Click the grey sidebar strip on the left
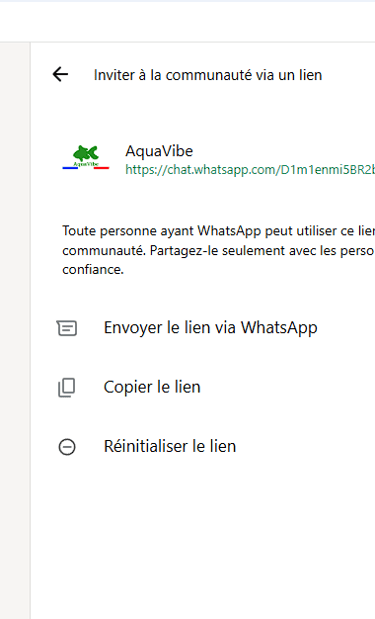 point(15,330)
